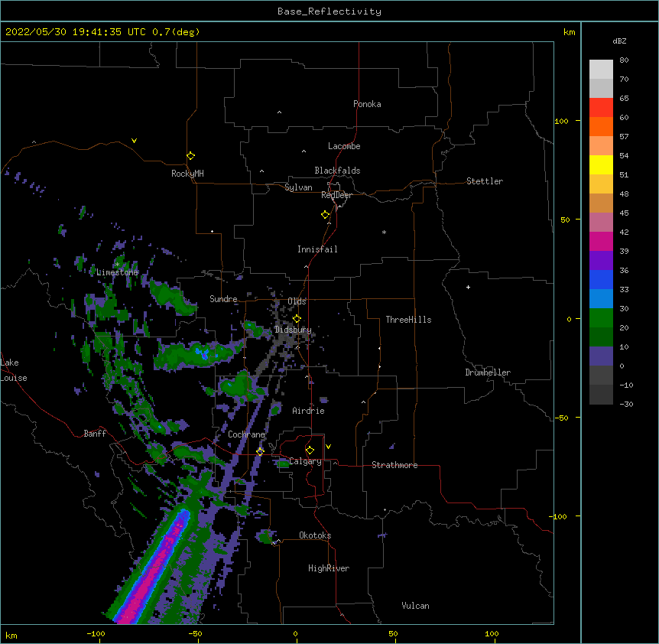The height and width of the screenshot is (644, 659).
Task: Pick the orange 57-60 dBZ legend swatch
Action: 601,126
